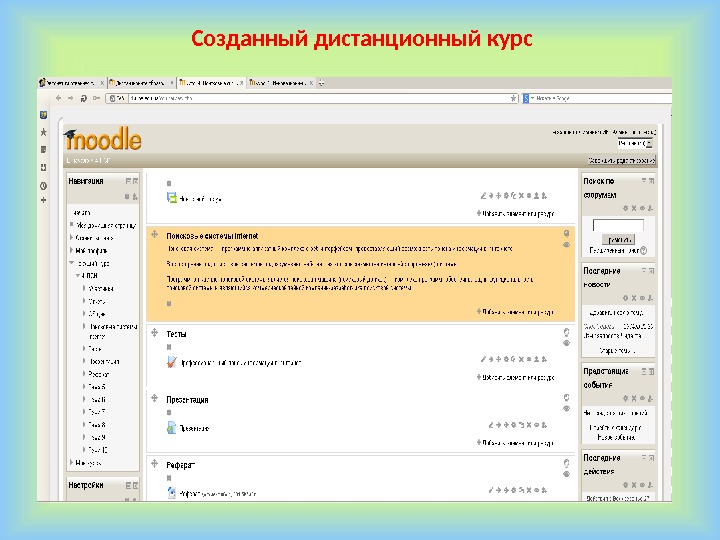Viewport: 720px width, 540px height.
Task: Highlight Тесты section with lightbulb icon
Action: tap(567, 332)
